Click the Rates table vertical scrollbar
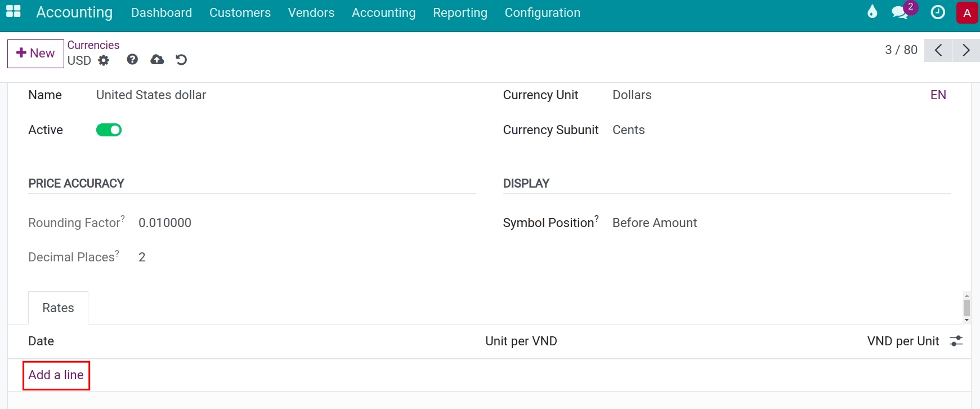Viewport: 980px width, 409px height. point(966,308)
